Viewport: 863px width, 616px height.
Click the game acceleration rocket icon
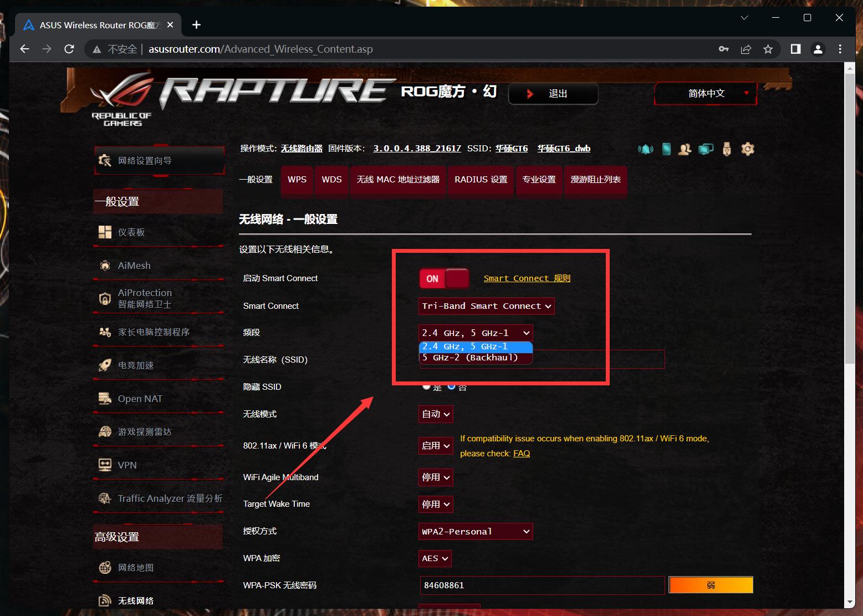pyautogui.click(x=105, y=365)
